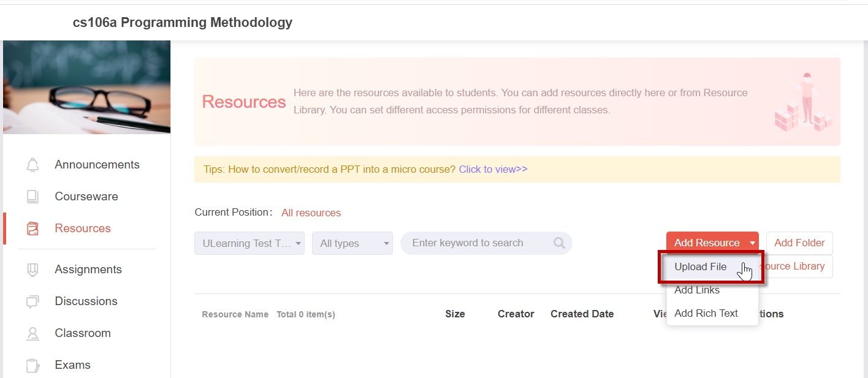Click the Announcements bell icon

pos(32,165)
